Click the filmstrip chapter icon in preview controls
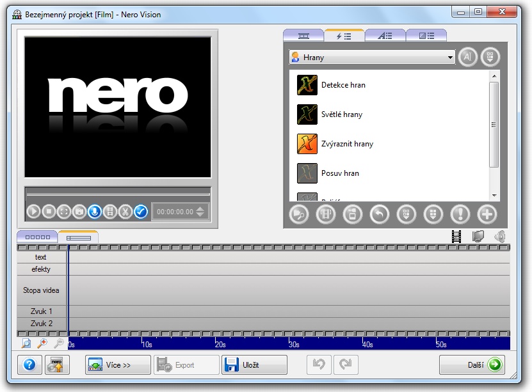This screenshot has width=532, height=392. (x=110, y=212)
